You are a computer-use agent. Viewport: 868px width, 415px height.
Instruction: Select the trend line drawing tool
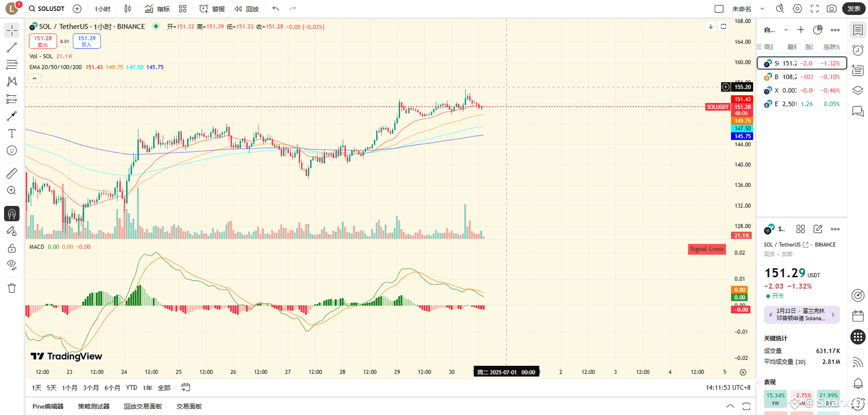point(12,48)
